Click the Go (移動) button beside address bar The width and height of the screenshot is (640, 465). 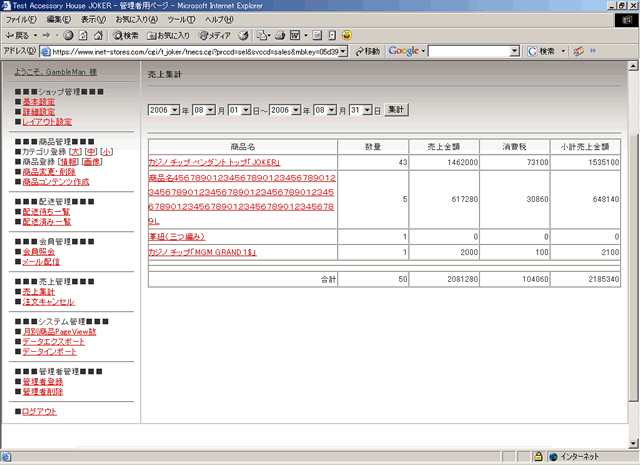(x=365, y=51)
